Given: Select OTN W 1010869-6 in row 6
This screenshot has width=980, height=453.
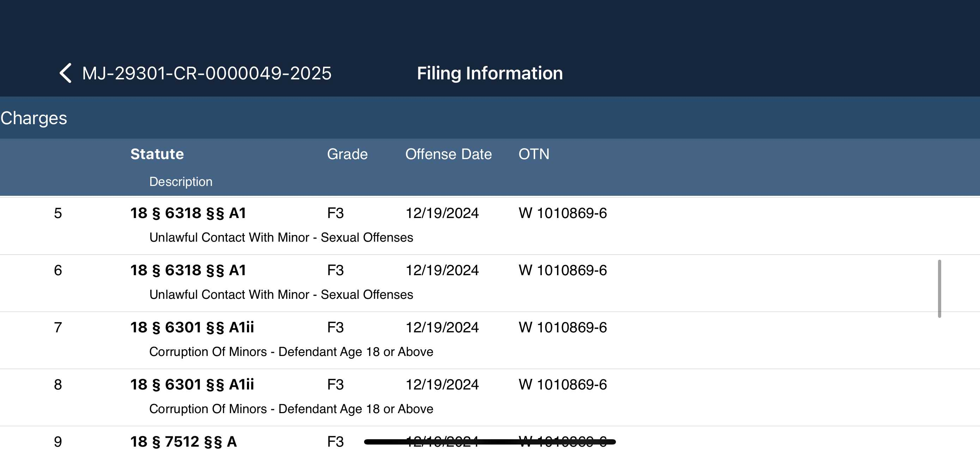Looking at the screenshot, I should click(562, 271).
